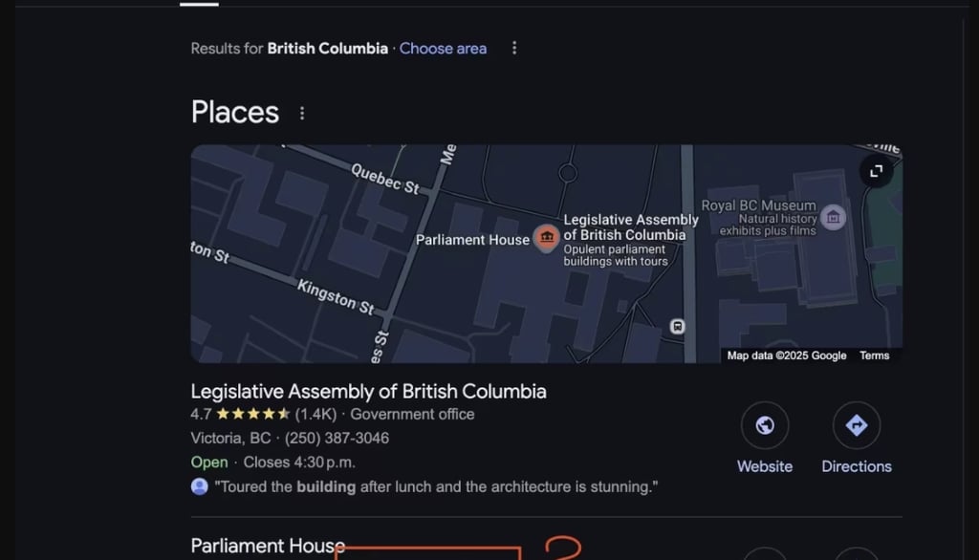Click the Website label text
Screen dimensions: 979x560
coord(765,466)
